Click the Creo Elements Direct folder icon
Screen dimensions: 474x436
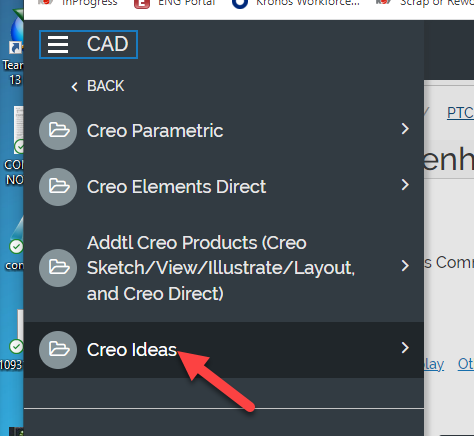(58, 187)
